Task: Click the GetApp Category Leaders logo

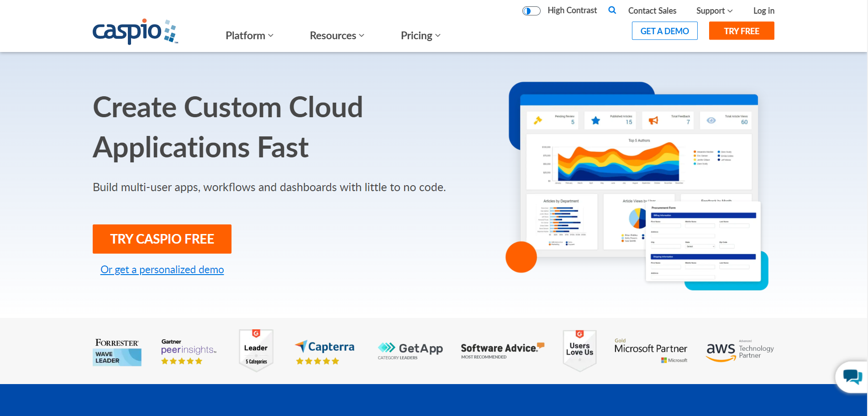Action: click(x=410, y=351)
